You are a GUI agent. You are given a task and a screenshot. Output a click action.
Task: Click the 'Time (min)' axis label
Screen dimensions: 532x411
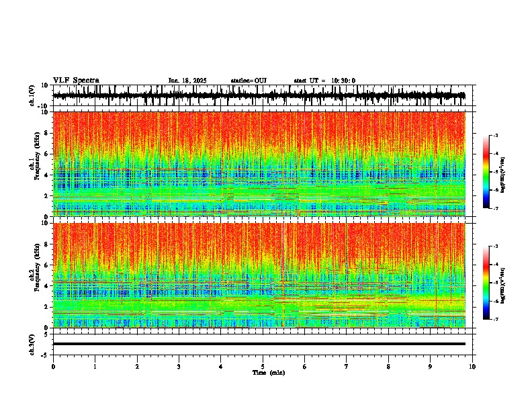pos(269,373)
